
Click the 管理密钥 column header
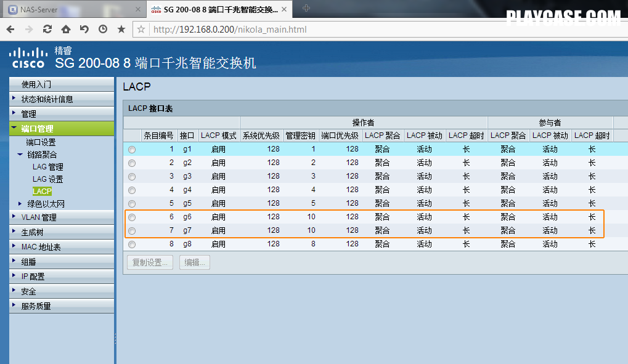(300, 135)
